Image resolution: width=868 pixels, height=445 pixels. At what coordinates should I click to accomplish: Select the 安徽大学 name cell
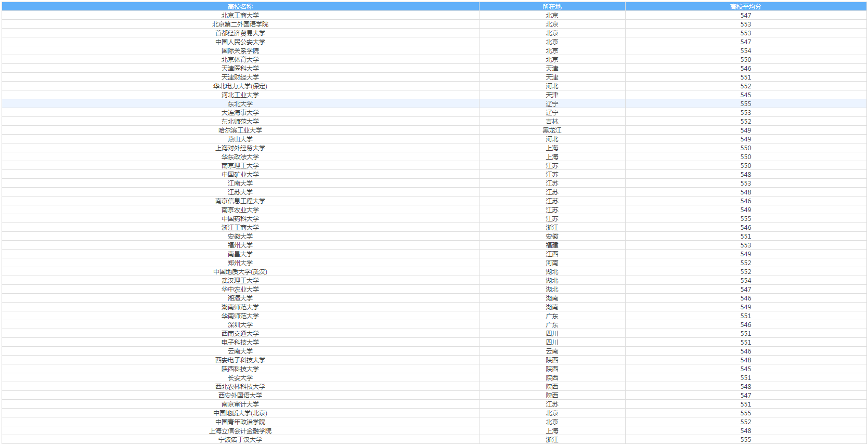(240, 237)
